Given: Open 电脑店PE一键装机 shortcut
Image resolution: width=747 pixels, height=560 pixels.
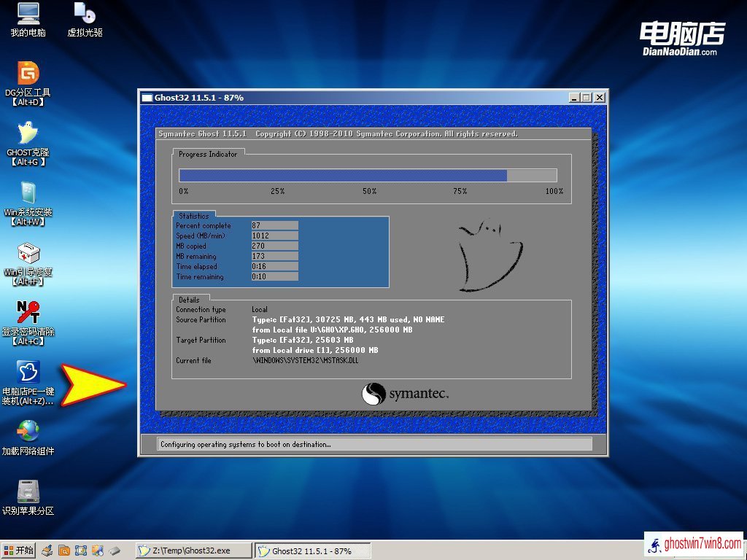Looking at the screenshot, I should coord(28,373).
